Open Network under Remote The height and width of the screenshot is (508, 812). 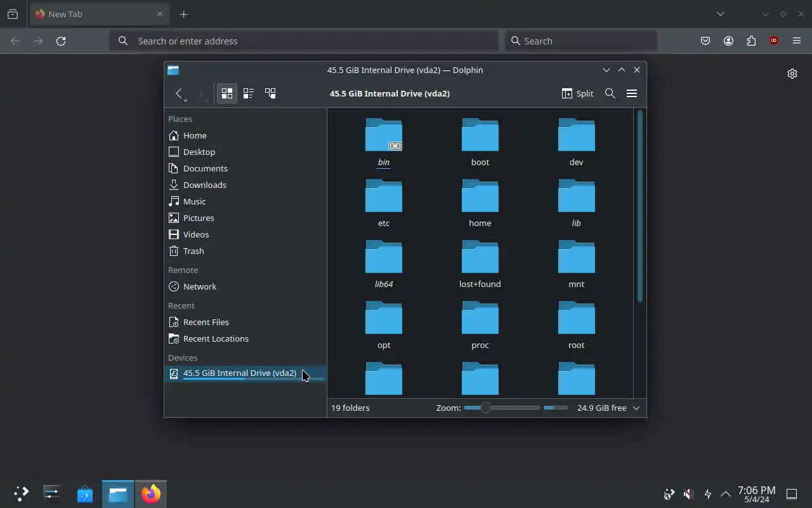pos(246,286)
